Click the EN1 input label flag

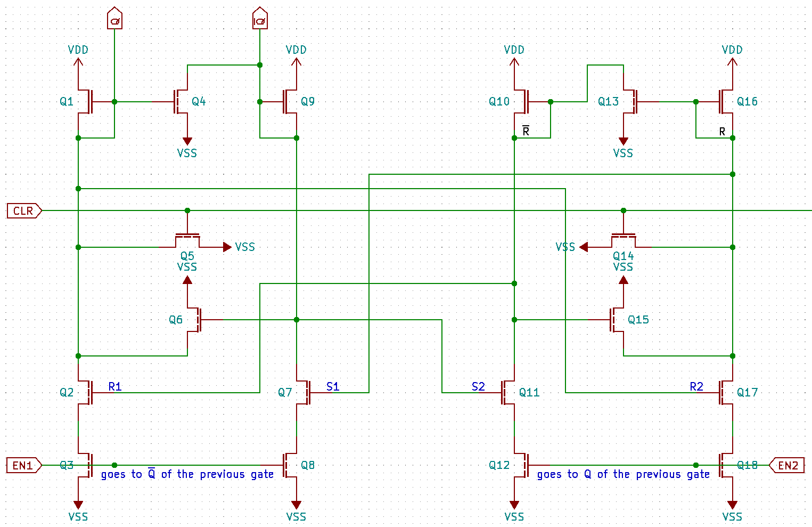pos(24,465)
